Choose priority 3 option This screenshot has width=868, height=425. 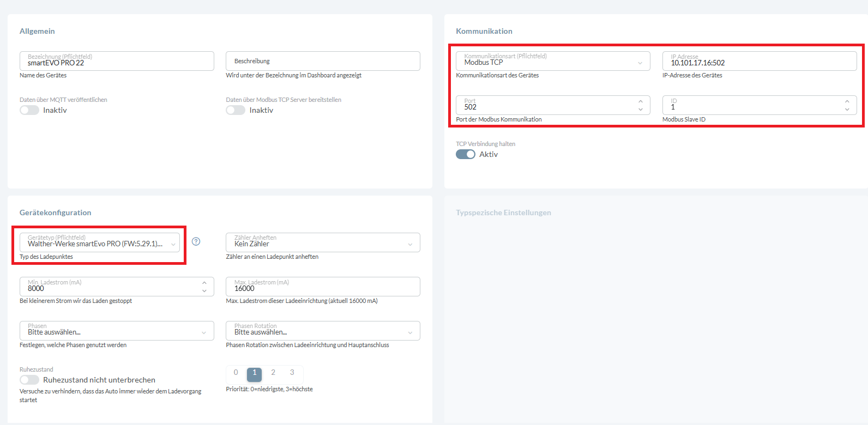click(x=292, y=373)
